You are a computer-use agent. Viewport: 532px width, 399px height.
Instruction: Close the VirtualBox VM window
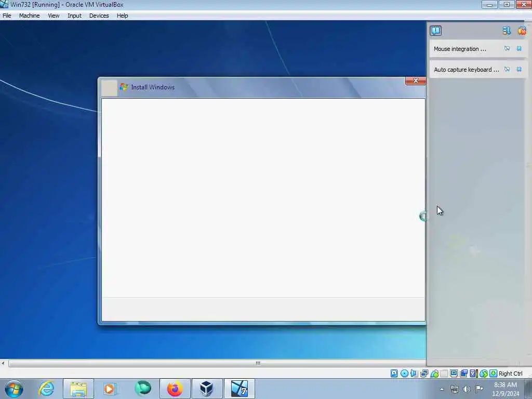[524, 4]
